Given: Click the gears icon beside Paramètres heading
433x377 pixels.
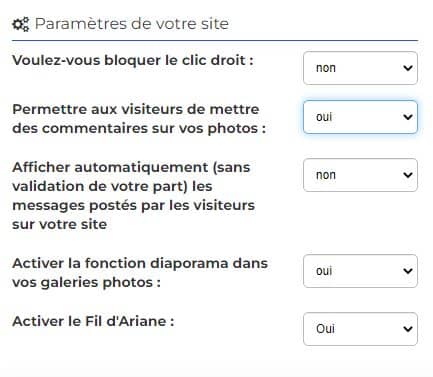Looking at the screenshot, I should coord(21,24).
